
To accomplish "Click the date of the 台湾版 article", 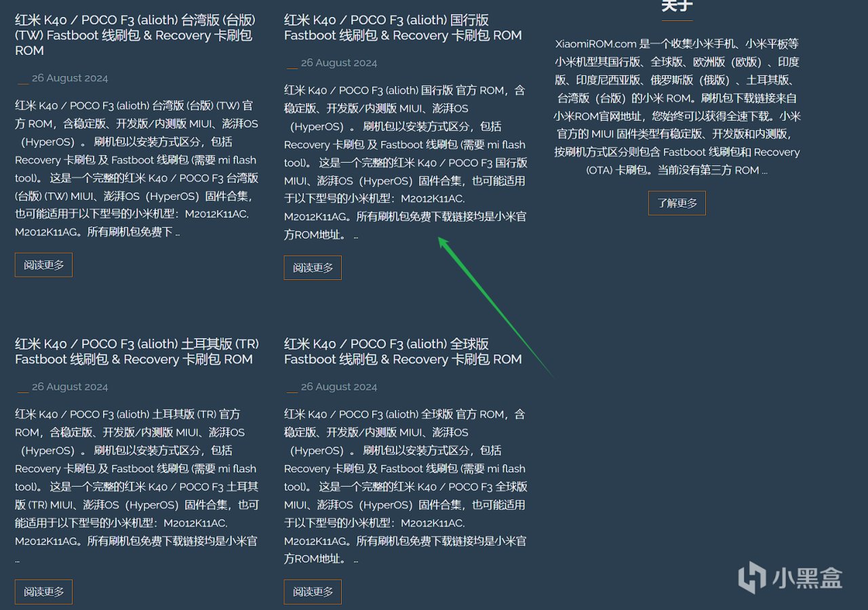I will click(x=69, y=78).
